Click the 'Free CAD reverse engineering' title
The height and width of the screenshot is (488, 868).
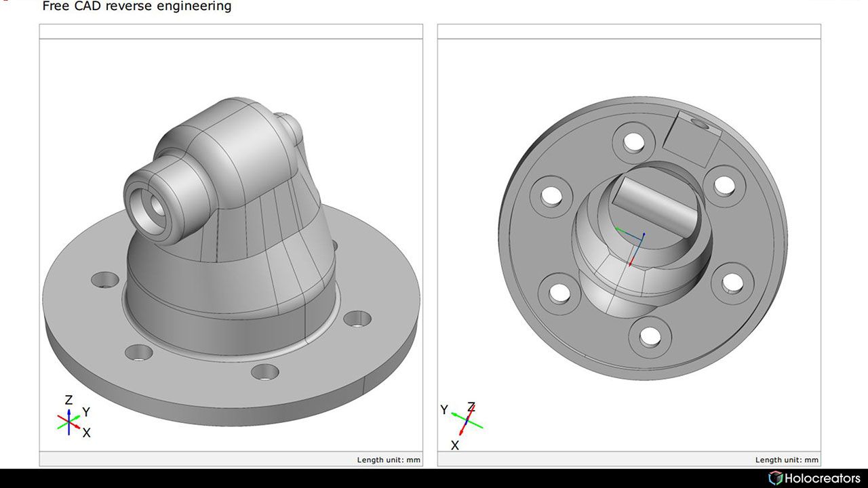click(x=136, y=7)
